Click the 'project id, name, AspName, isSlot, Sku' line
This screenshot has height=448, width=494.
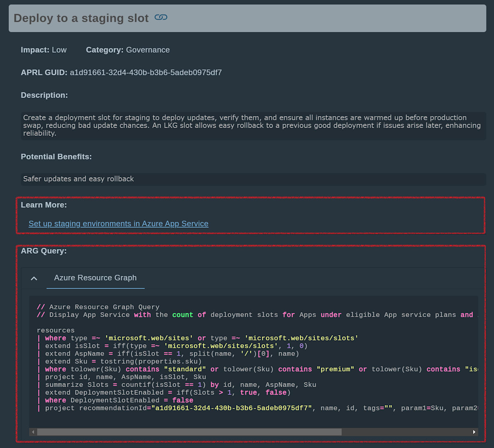click(121, 377)
